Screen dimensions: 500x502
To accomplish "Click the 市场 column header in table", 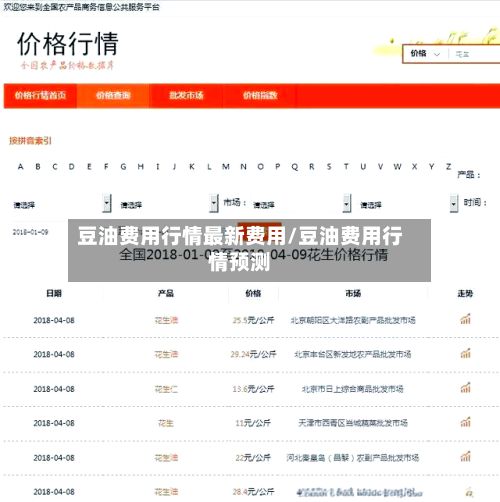I will pos(353,293).
